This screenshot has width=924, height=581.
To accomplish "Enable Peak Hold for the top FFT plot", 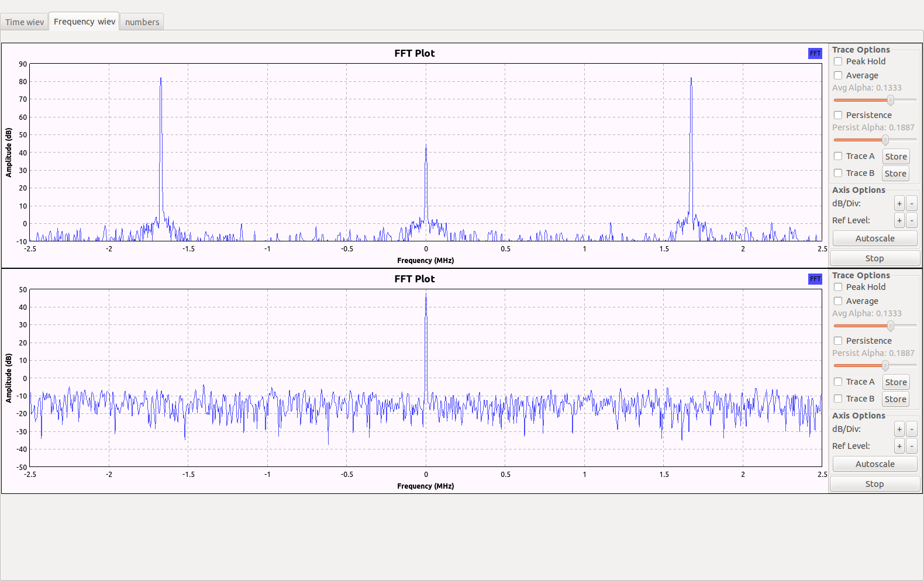I will click(838, 61).
